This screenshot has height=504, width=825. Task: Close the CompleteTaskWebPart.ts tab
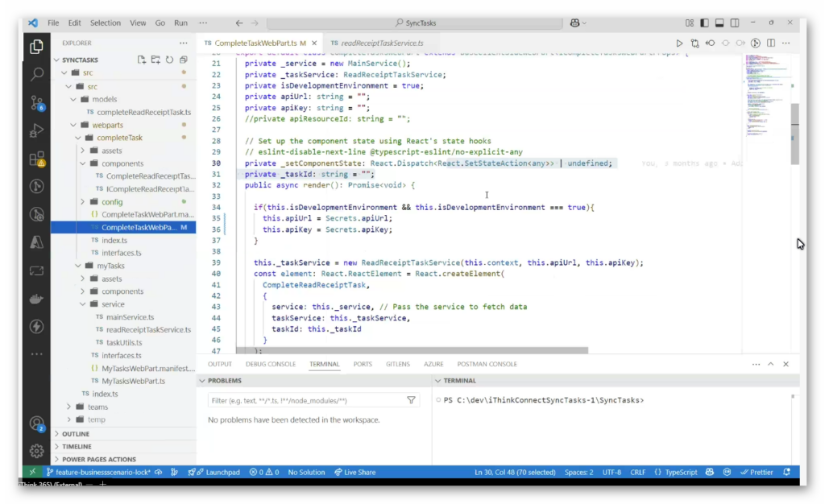click(x=314, y=43)
